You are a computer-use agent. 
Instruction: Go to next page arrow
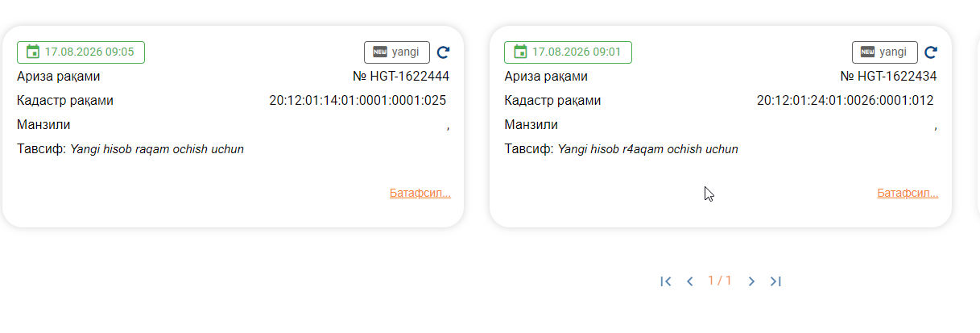(751, 281)
